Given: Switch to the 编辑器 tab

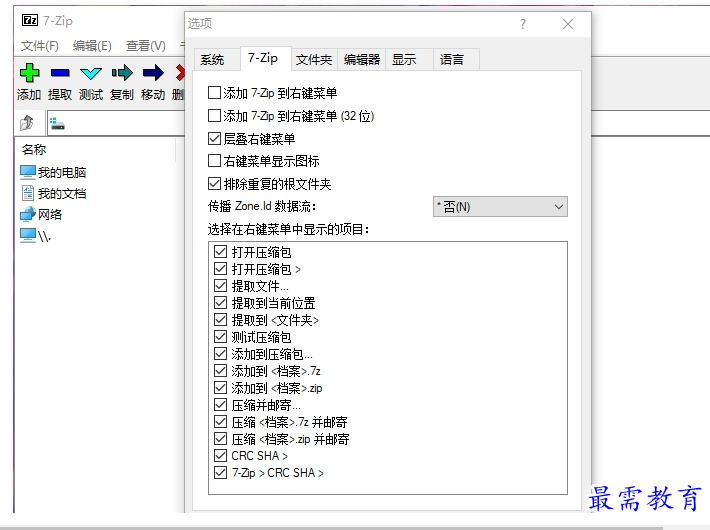Looking at the screenshot, I should [x=362, y=59].
